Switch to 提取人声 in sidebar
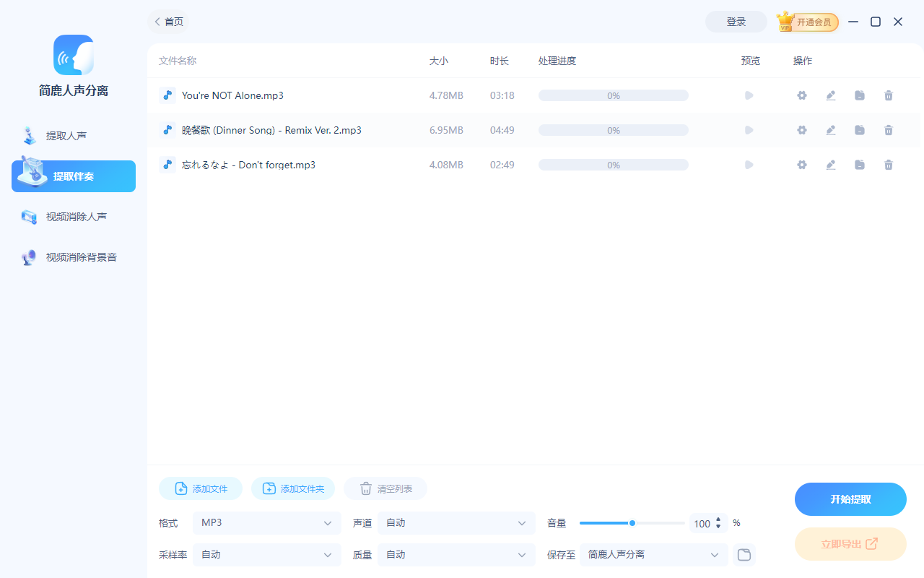 tap(66, 136)
